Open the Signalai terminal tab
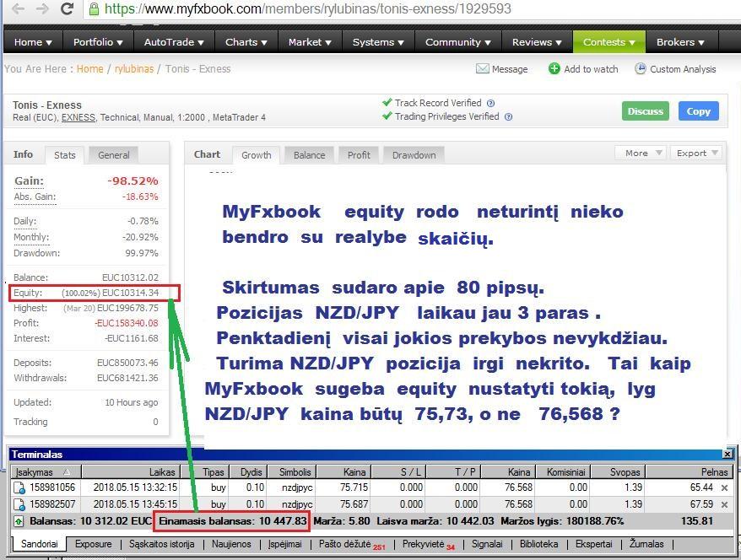The image size is (741, 560). point(487,544)
